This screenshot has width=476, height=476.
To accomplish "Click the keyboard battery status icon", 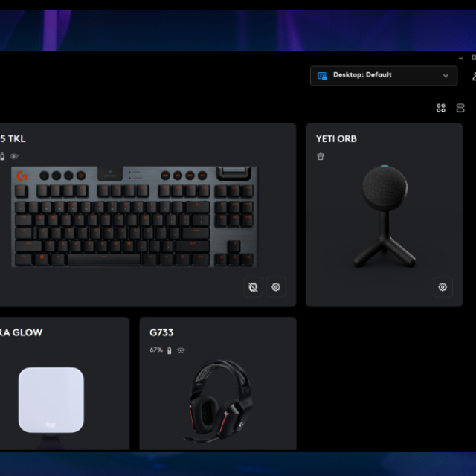I will (x=2, y=156).
